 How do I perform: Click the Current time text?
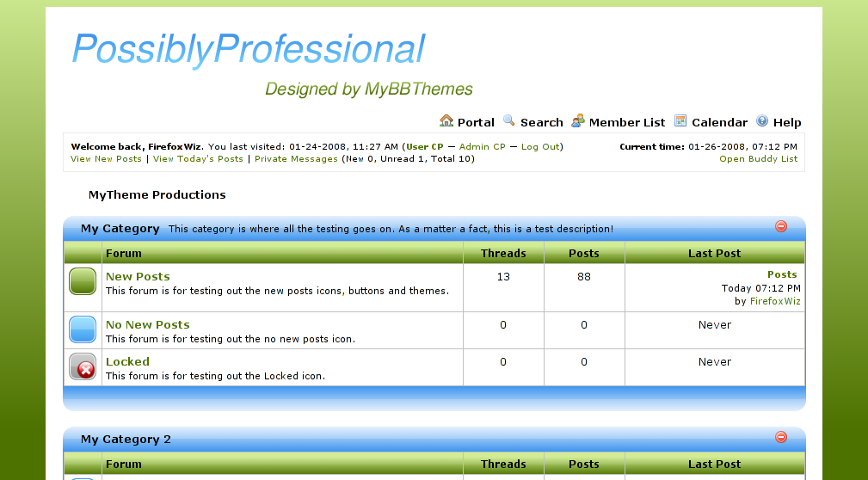pyautogui.click(x=709, y=147)
